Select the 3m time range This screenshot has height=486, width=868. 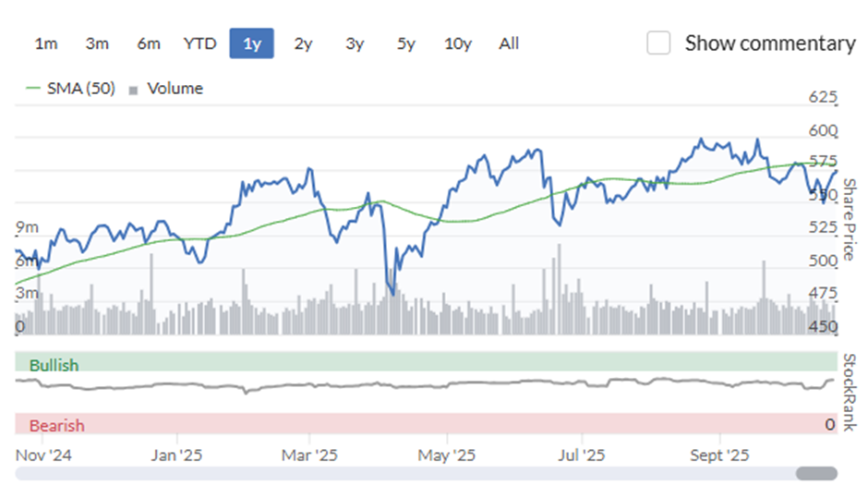(x=97, y=43)
